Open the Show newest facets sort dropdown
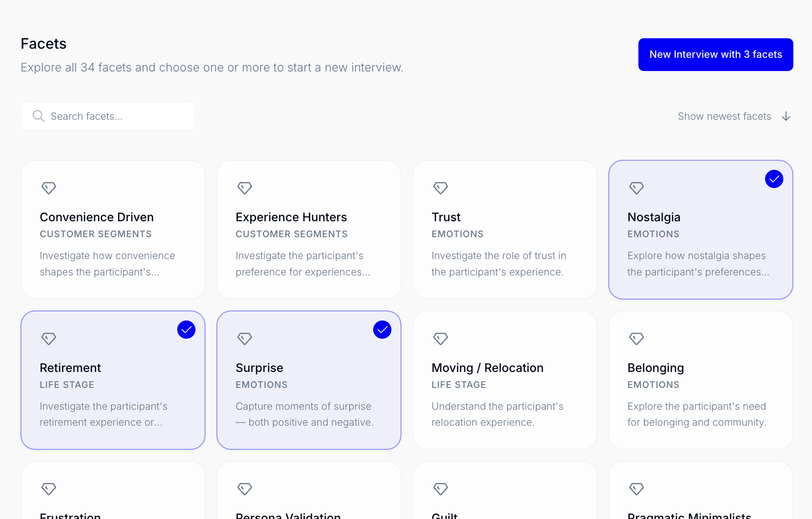The width and height of the screenshot is (812, 519). [724, 117]
